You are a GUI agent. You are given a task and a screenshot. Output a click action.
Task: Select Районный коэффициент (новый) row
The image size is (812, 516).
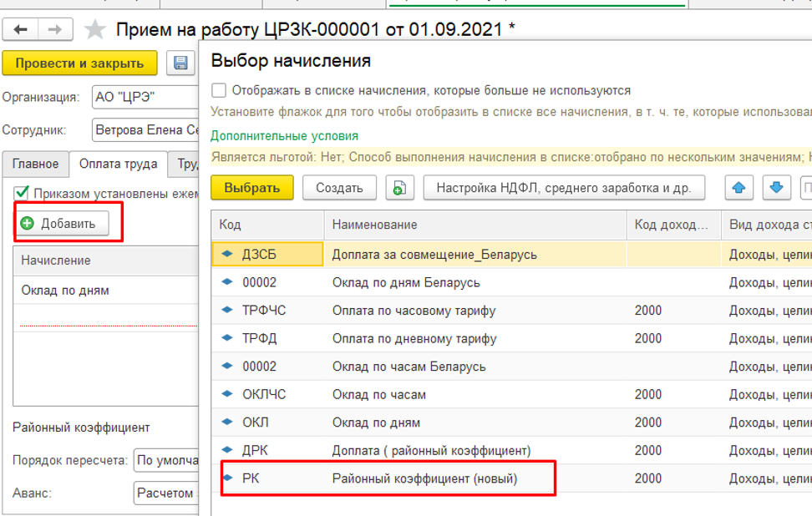coord(511,478)
